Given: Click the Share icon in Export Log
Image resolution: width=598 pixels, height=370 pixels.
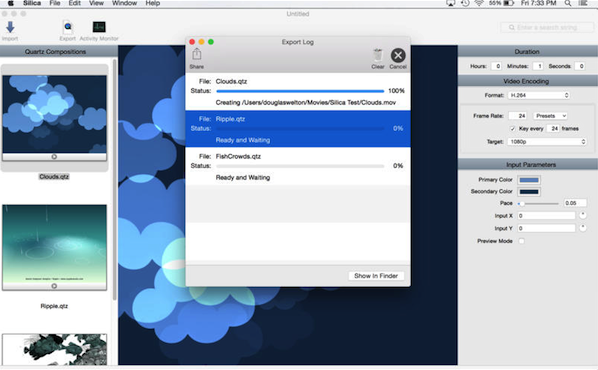Looking at the screenshot, I should click(x=196, y=55).
